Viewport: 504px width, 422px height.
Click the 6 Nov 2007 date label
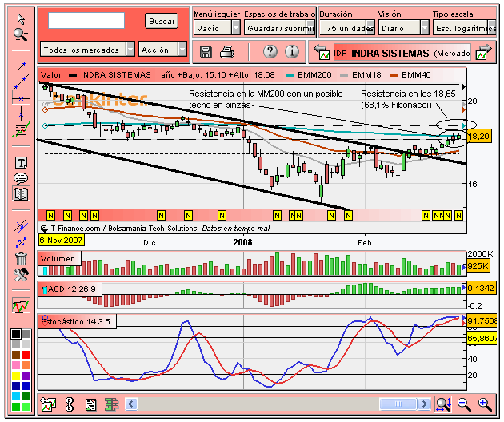(x=61, y=240)
